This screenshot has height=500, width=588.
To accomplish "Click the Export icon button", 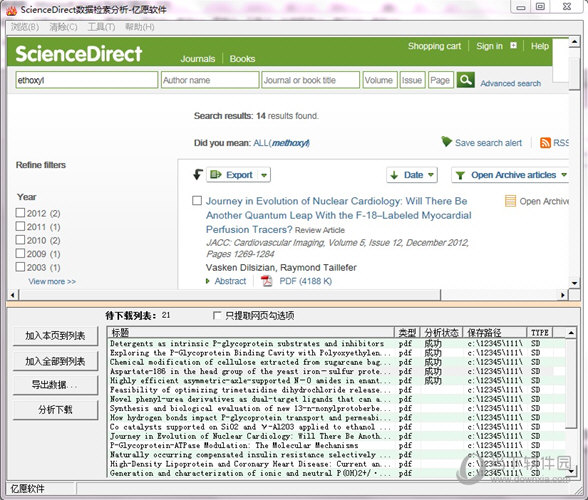I will [x=216, y=175].
